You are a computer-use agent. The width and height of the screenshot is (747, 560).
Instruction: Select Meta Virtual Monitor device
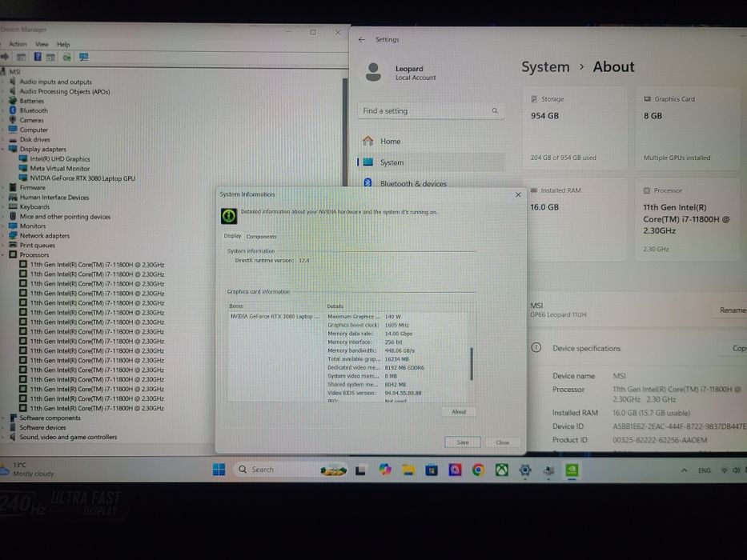[59, 169]
